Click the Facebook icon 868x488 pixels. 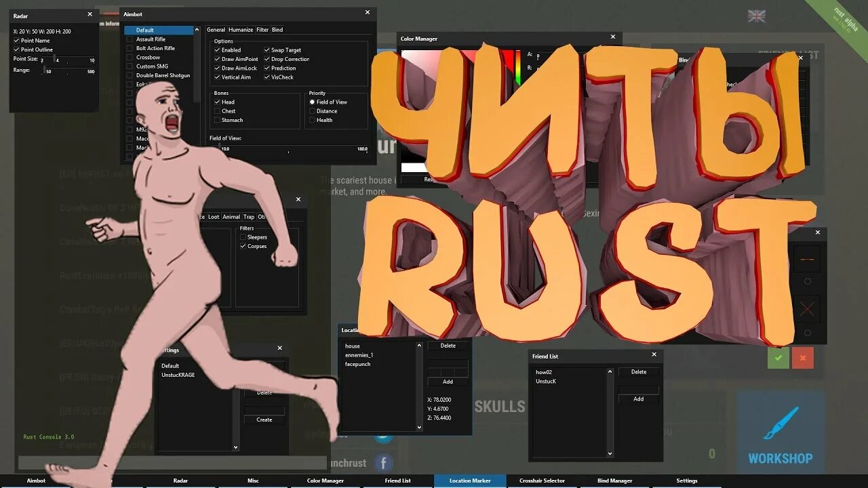(383, 463)
